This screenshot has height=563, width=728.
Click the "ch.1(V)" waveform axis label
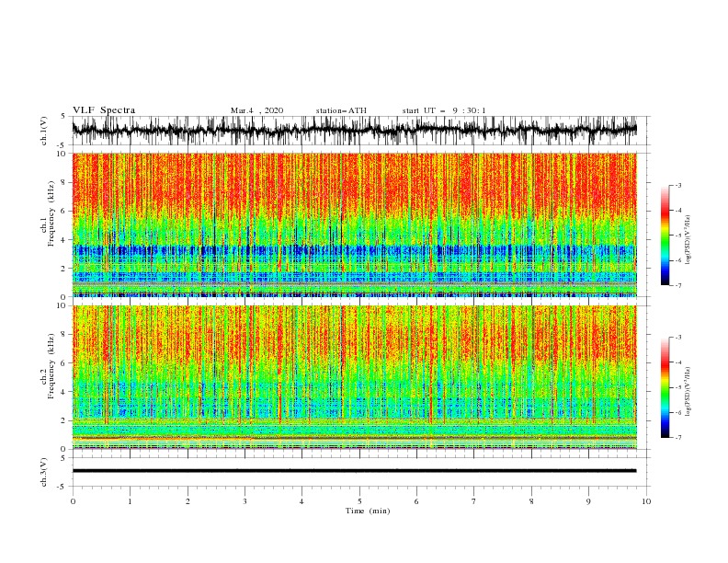[x=44, y=131]
